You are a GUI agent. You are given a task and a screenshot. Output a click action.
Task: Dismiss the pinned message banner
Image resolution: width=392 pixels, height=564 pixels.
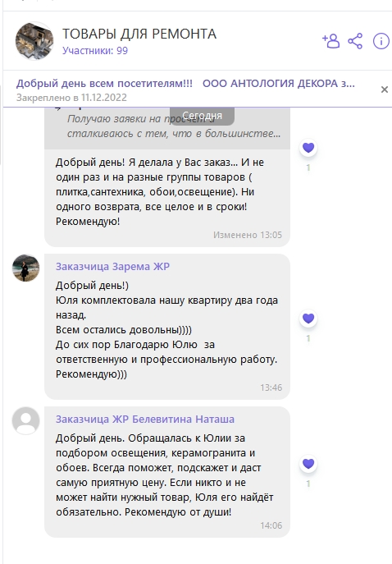tap(384, 89)
